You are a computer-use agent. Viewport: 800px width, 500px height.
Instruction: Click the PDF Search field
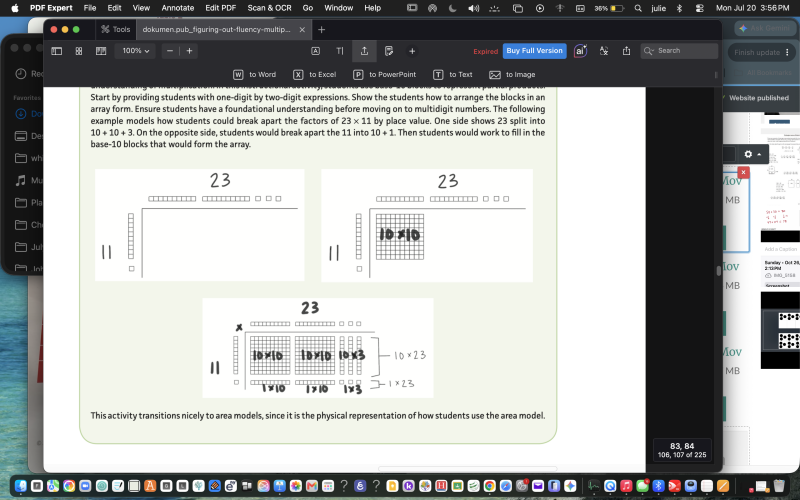coord(679,51)
